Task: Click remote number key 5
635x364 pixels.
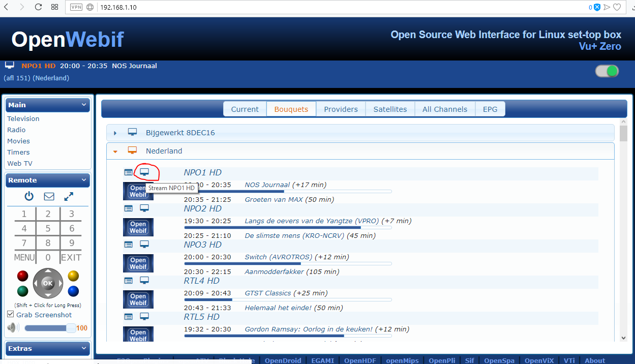Action: 48,228
